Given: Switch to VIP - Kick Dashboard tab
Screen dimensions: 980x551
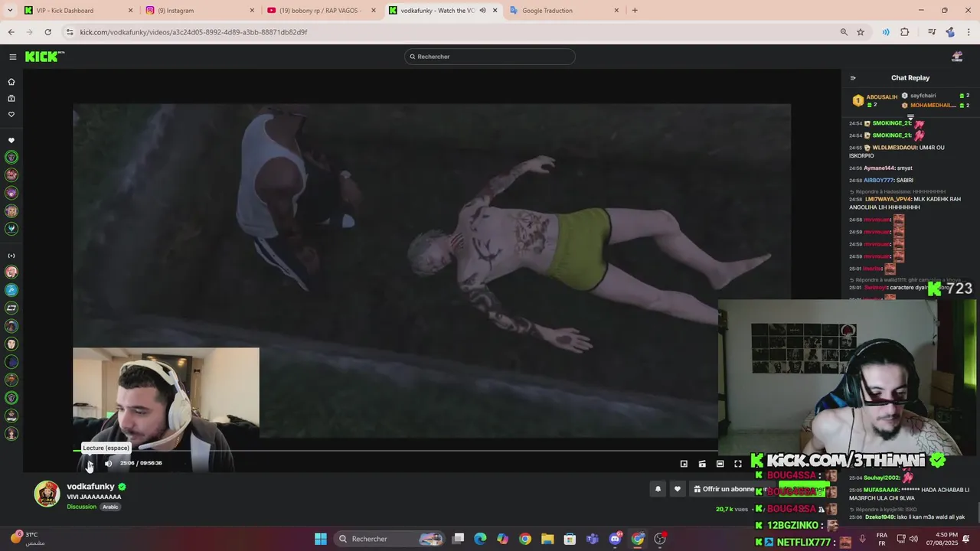Looking at the screenshot, I should (x=78, y=11).
